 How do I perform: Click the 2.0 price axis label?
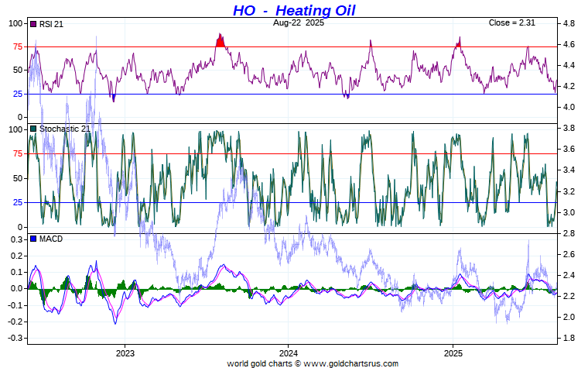coord(569,318)
